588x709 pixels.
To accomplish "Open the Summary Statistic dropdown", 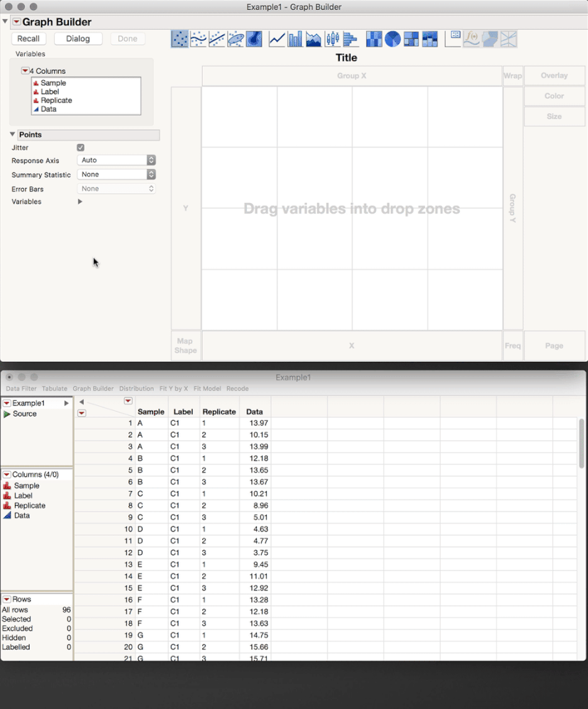I will 116,174.
